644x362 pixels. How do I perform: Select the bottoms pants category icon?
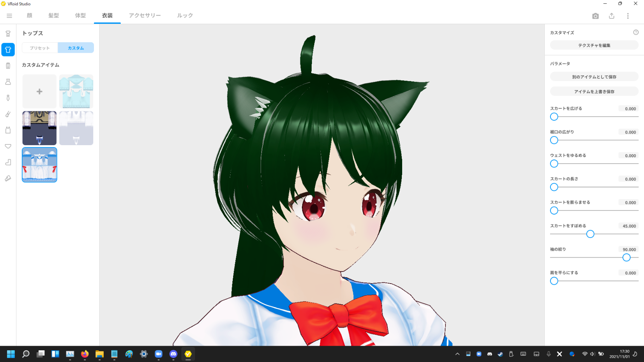8,66
